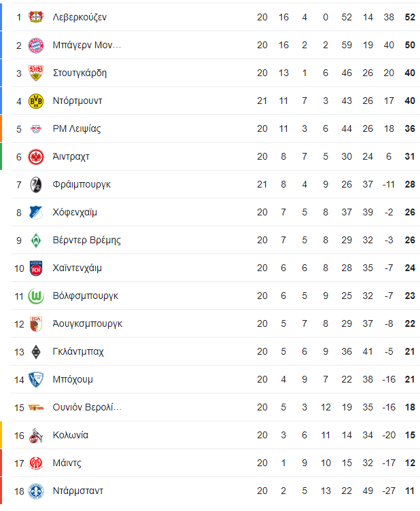The width and height of the screenshot is (420, 511).
Task: Click the Hoffenheim blue crest
Action: coord(36,213)
